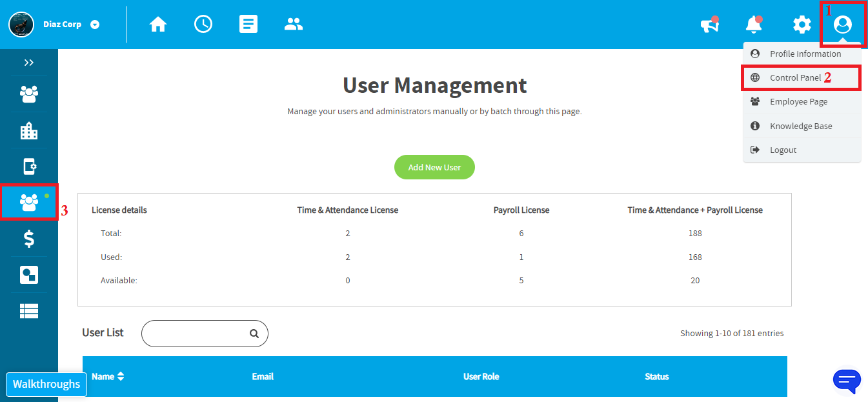Image resolution: width=868 pixels, height=402 pixels.
Task: Open the people icon in top bar
Action: tap(294, 25)
